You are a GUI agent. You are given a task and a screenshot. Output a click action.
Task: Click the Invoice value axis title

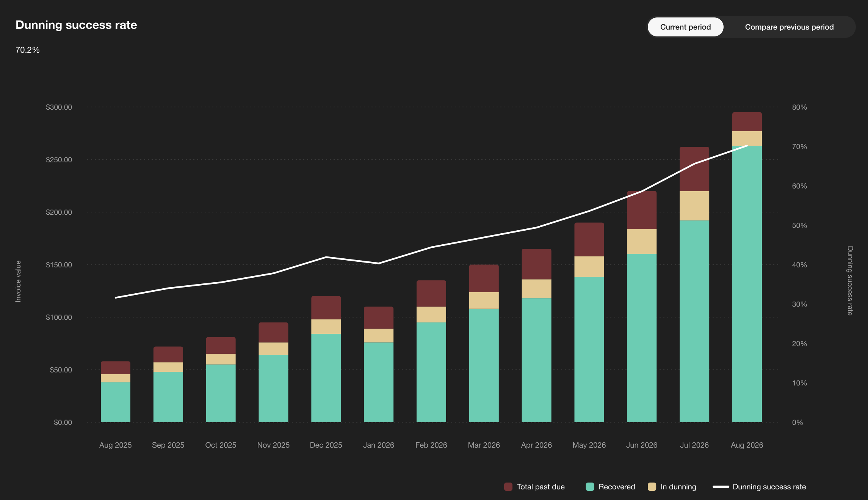click(x=18, y=281)
